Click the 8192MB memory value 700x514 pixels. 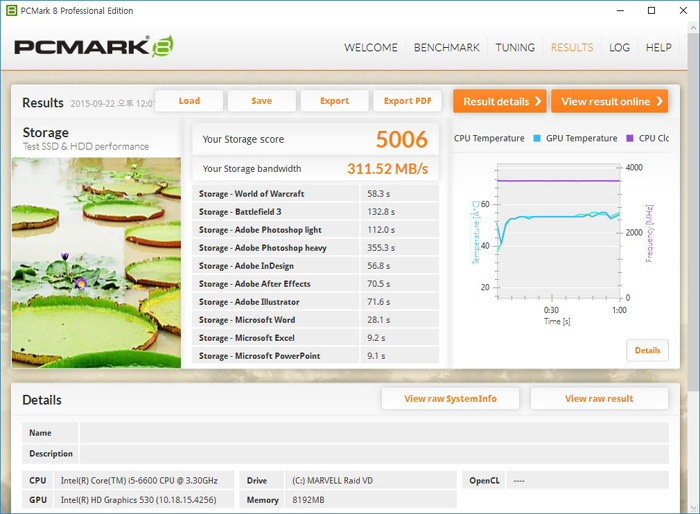[308, 500]
